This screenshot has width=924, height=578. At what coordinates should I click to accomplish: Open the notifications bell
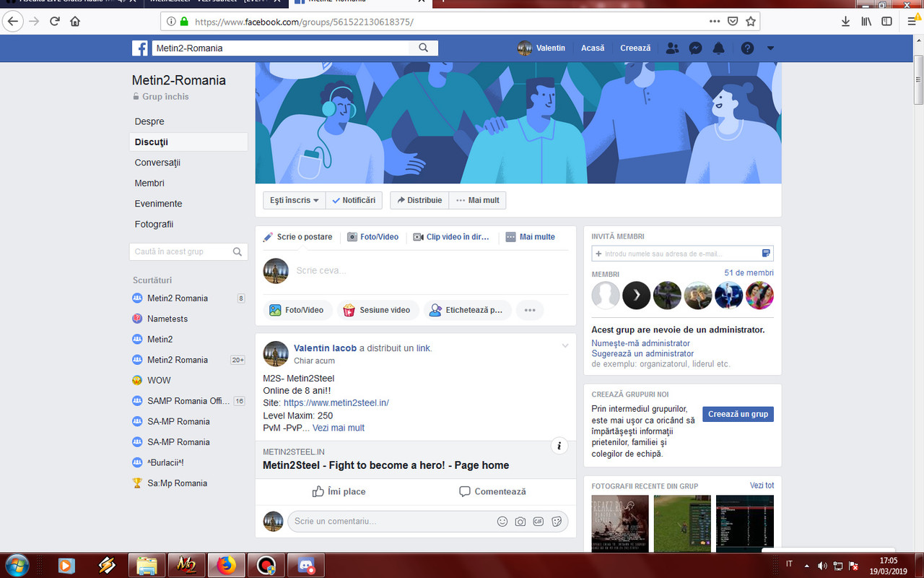(x=718, y=48)
